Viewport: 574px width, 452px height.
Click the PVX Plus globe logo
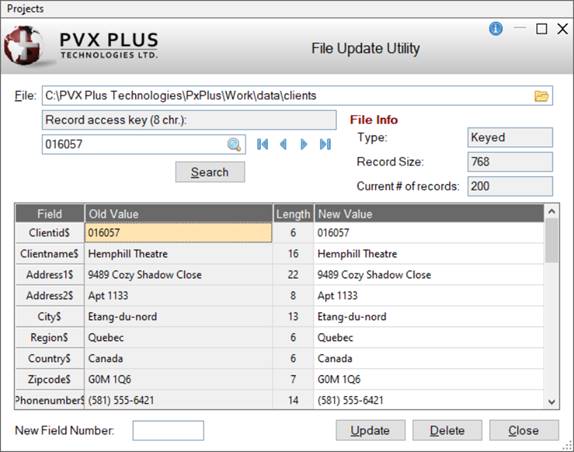[x=23, y=45]
